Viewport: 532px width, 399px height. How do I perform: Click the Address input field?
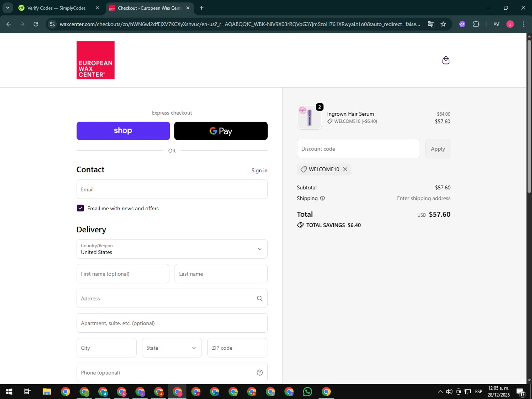click(172, 298)
